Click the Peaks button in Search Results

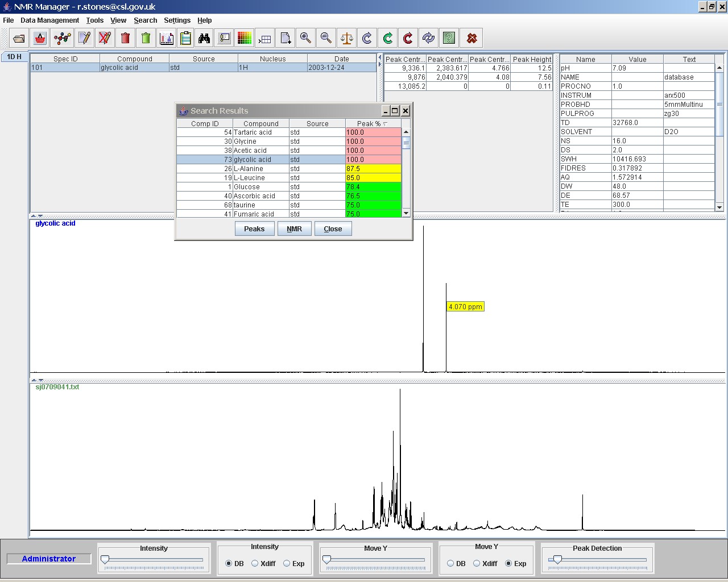(x=254, y=228)
